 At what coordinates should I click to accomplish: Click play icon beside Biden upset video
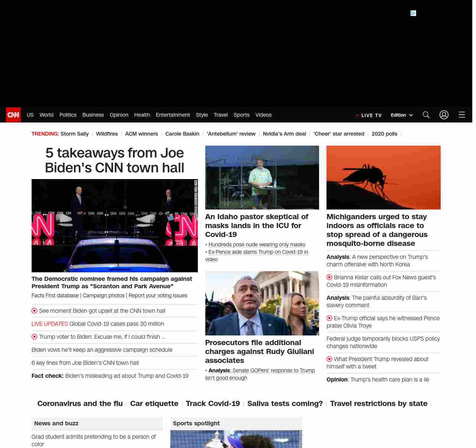(x=35, y=311)
